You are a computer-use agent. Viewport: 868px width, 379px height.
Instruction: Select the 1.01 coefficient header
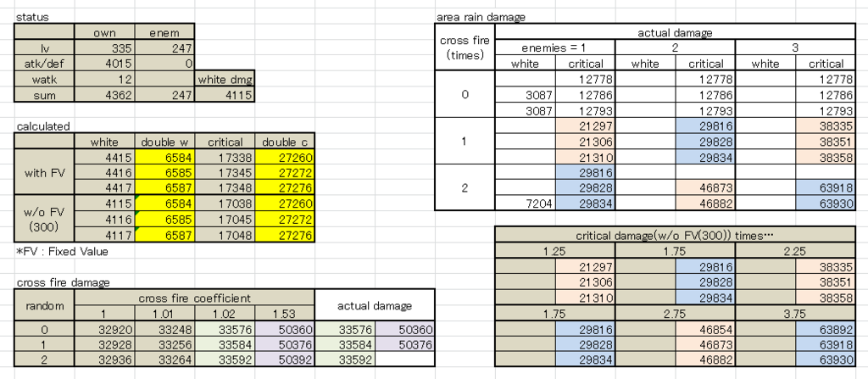[x=164, y=314]
